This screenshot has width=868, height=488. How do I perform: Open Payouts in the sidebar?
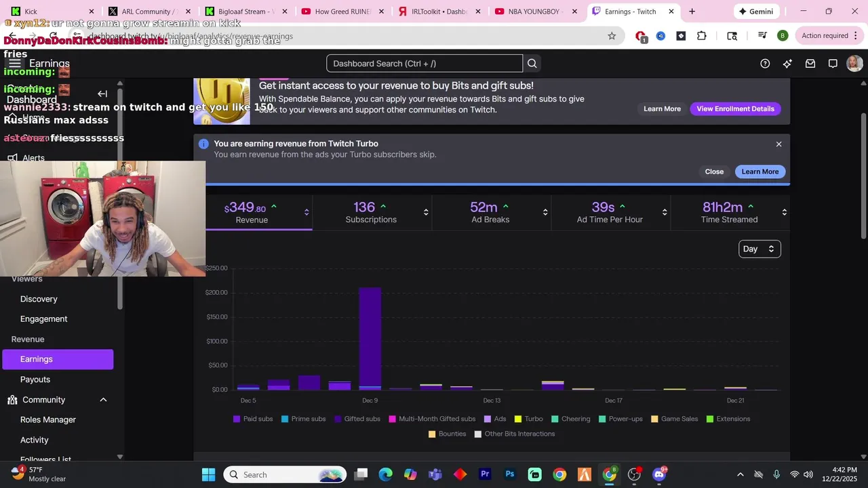pos(35,380)
